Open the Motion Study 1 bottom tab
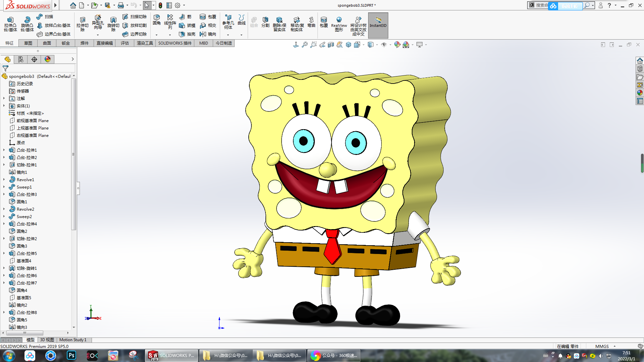Image resolution: width=644 pixels, height=362 pixels. tap(73, 340)
